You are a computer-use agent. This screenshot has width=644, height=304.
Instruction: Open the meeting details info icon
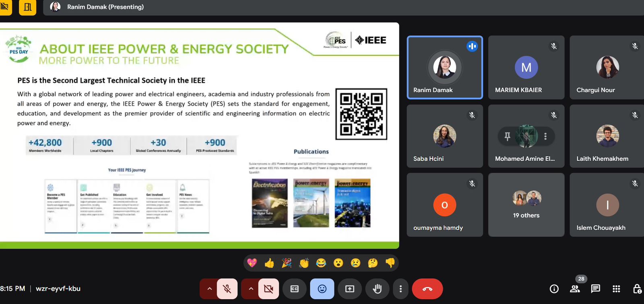[x=554, y=289]
